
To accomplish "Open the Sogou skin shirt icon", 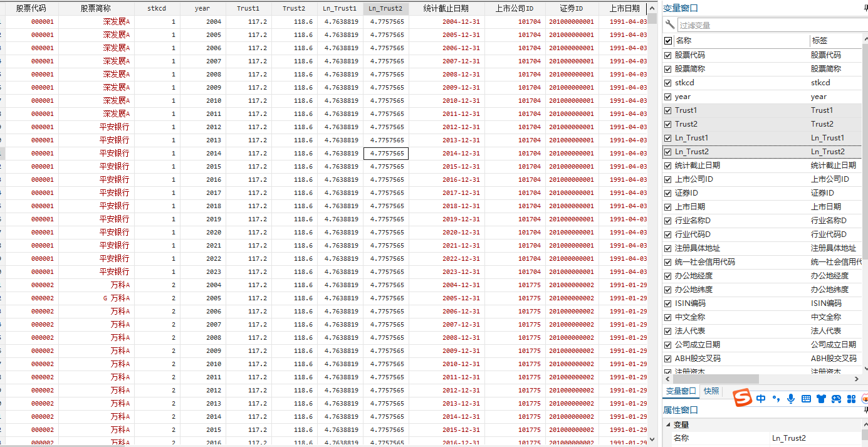I will (821, 398).
